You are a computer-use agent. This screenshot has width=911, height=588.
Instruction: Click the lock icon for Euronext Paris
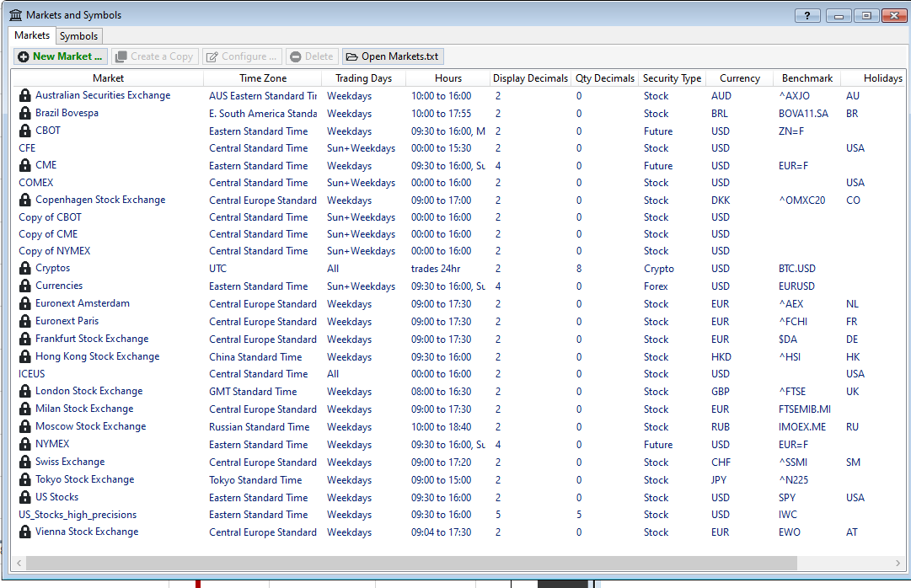(x=25, y=321)
